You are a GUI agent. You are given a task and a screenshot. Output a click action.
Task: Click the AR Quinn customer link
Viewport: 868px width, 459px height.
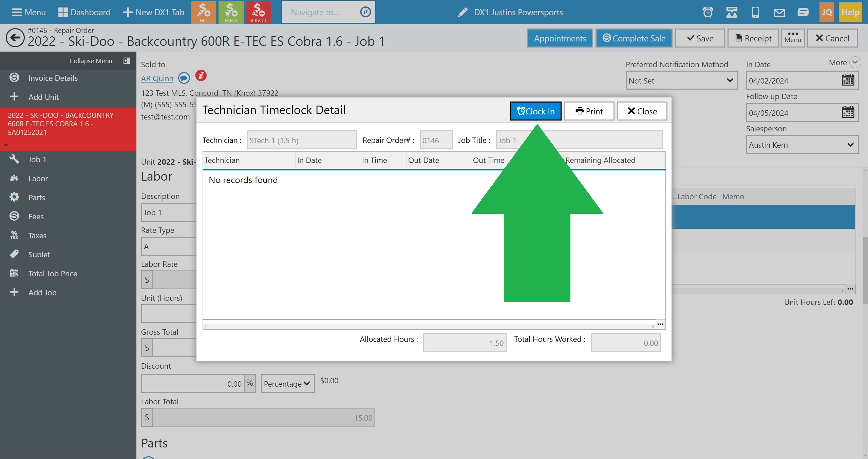point(157,78)
